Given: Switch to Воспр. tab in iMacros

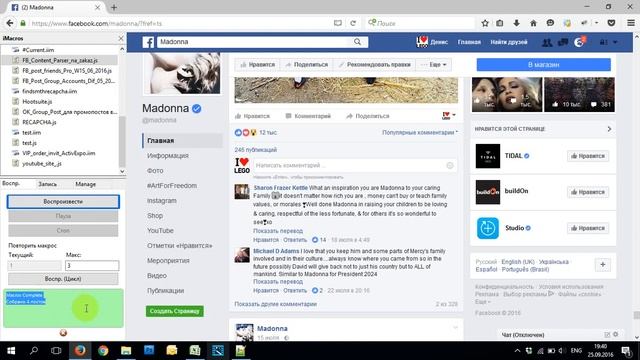Looking at the screenshot, I should click(x=11, y=184).
